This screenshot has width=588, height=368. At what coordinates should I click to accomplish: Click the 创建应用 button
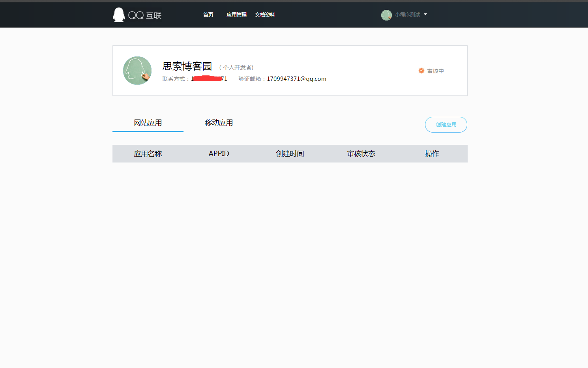[446, 125]
